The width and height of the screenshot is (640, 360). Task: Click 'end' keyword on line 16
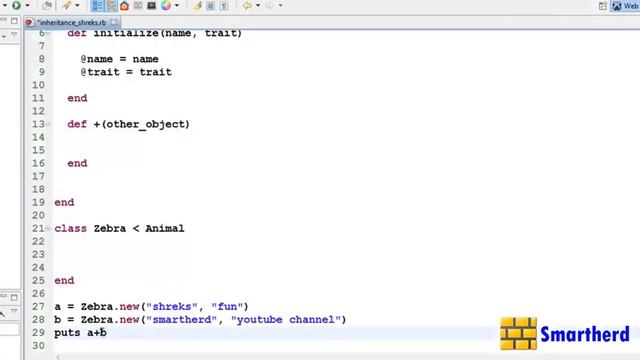point(77,164)
